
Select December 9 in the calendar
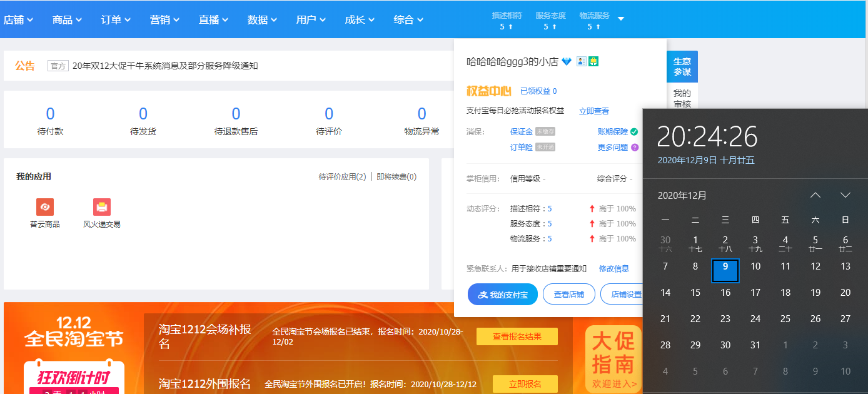coord(725,271)
